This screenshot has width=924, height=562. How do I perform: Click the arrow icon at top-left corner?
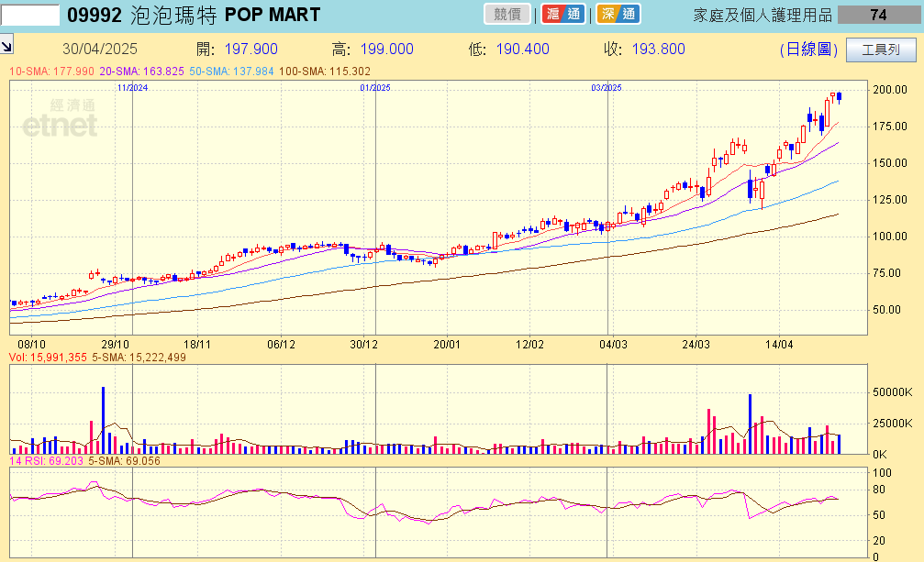(x=6, y=45)
